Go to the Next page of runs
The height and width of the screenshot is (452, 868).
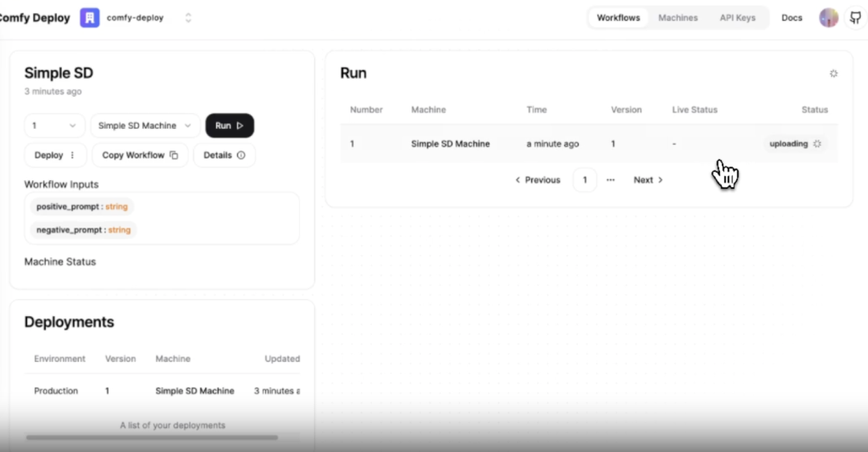click(x=648, y=180)
